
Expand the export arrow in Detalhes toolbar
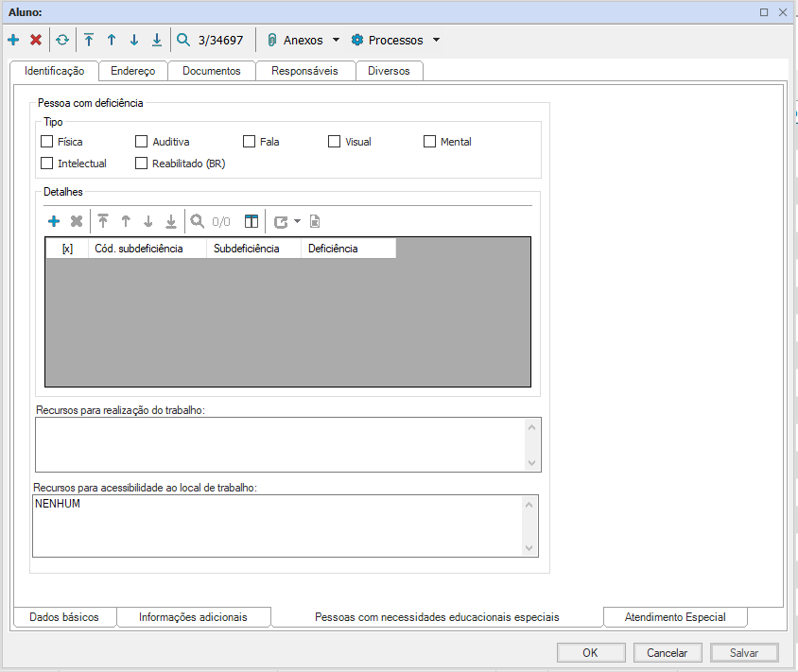[297, 221]
